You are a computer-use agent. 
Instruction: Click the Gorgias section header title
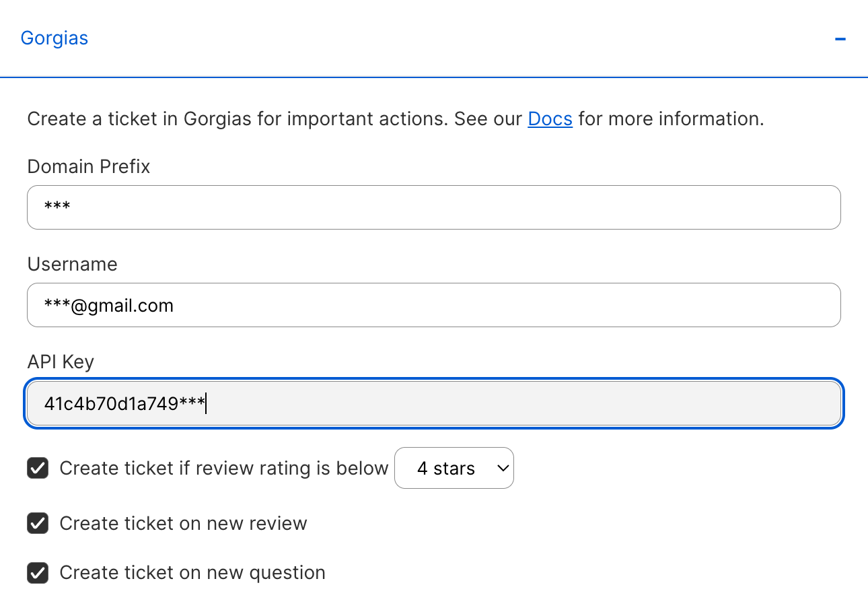[55, 38]
